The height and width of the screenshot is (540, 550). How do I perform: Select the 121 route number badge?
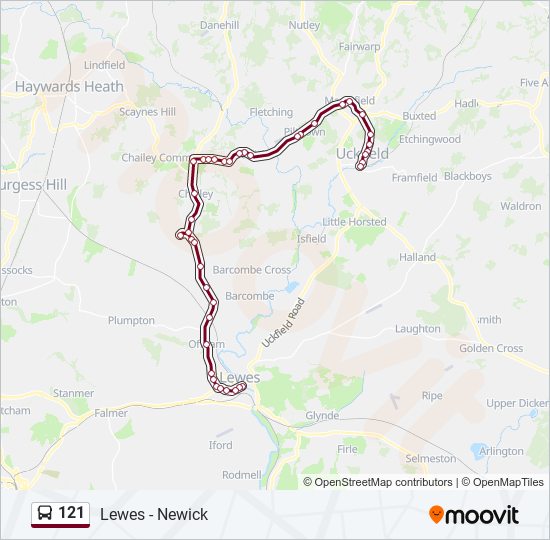point(60,514)
